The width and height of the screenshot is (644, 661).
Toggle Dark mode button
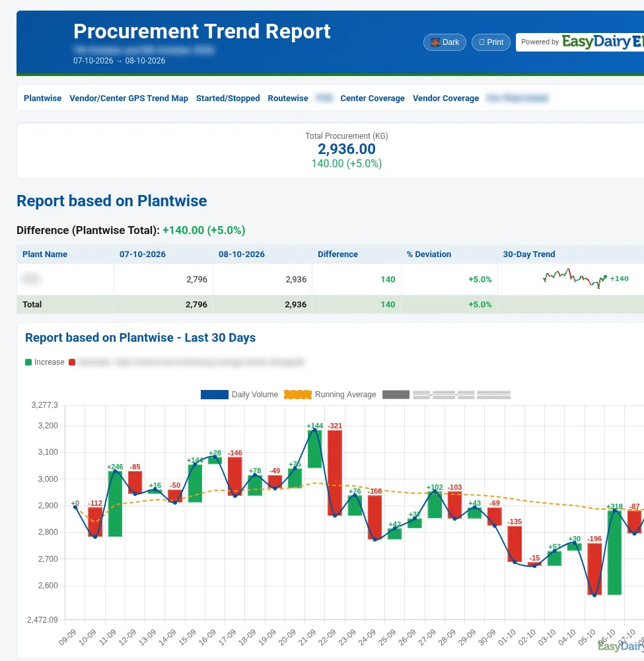[445, 42]
